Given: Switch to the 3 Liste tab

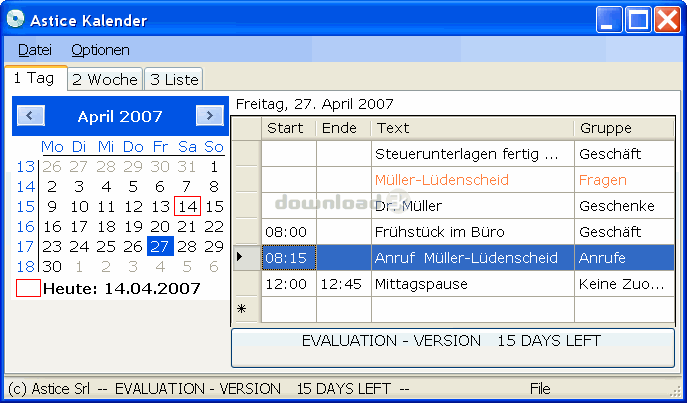Looking at the screenshot, I should pyautogui.click(x=174, y=79).
